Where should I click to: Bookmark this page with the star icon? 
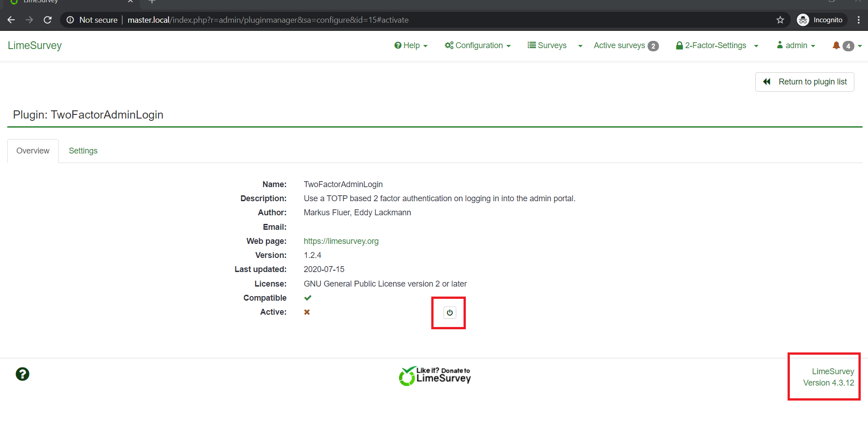click(780, 20)
